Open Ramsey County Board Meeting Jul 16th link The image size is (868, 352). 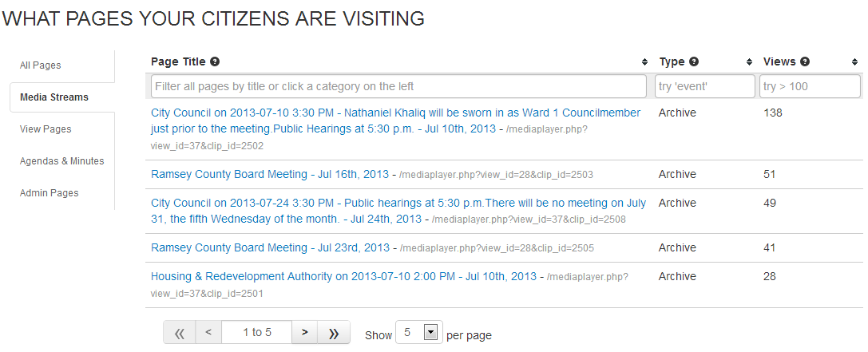coord(269,174)
